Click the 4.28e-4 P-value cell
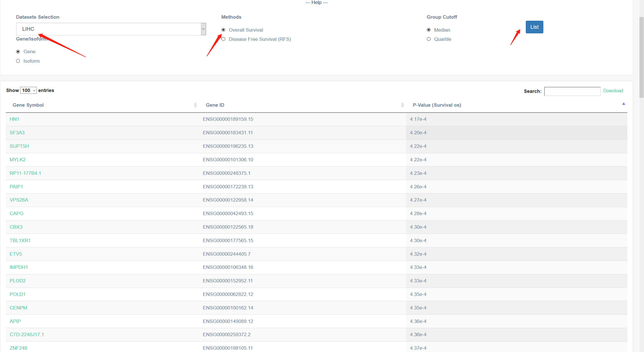644x352 pixels. tap(517, 213)
